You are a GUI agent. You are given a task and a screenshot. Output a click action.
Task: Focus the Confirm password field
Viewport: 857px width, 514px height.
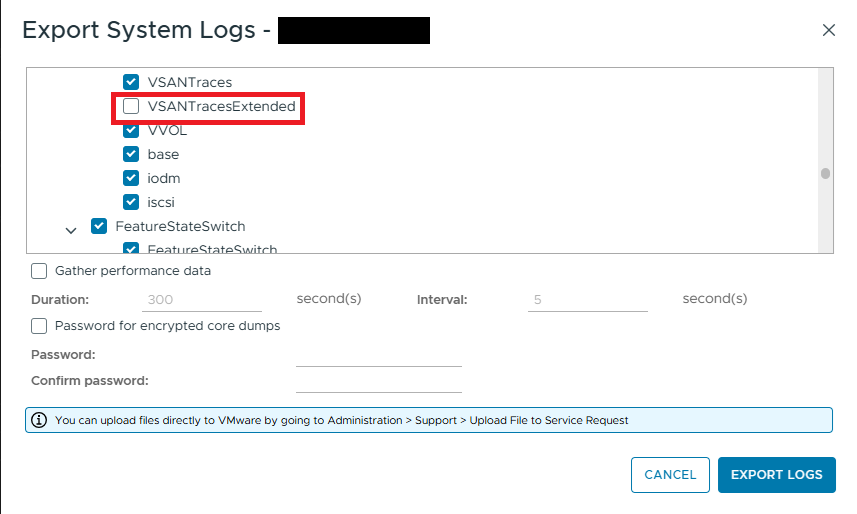(379, 382)
